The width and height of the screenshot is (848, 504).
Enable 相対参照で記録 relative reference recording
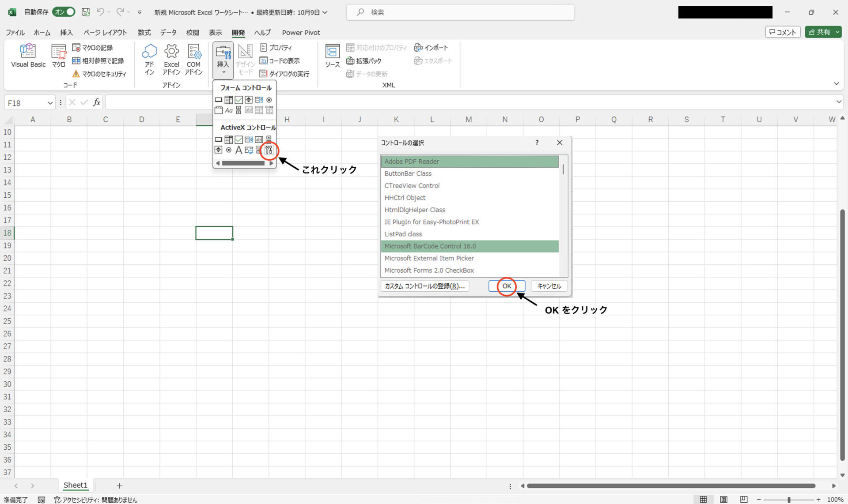98,61
